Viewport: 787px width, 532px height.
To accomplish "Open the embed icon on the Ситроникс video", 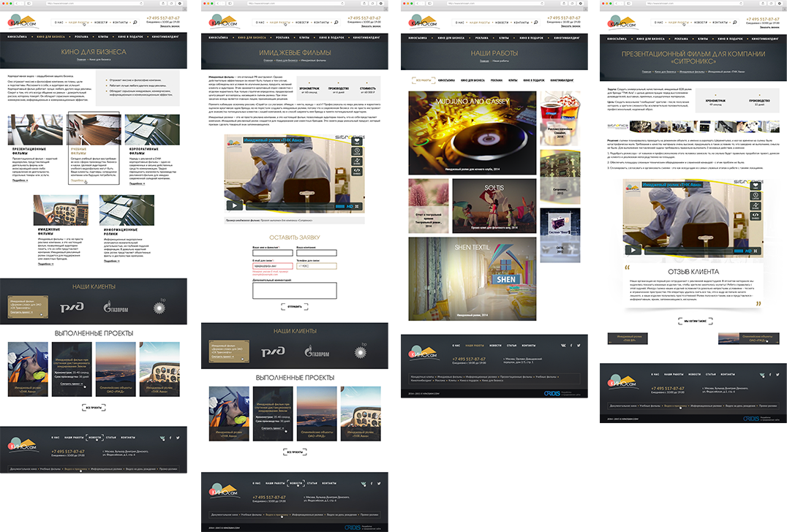I will [x=756, y=216].
